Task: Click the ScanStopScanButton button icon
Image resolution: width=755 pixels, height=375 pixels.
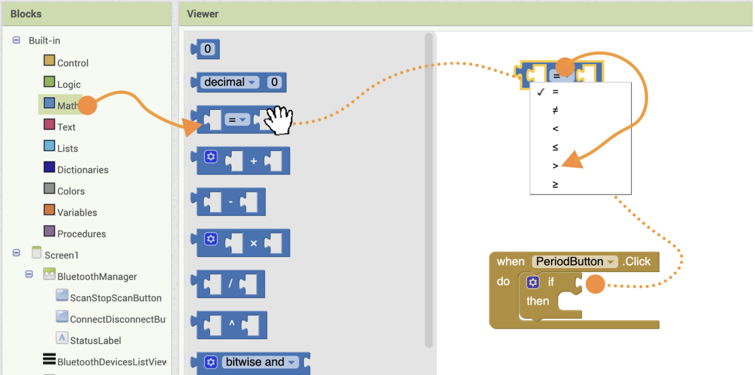Action: tap(62, 295)
